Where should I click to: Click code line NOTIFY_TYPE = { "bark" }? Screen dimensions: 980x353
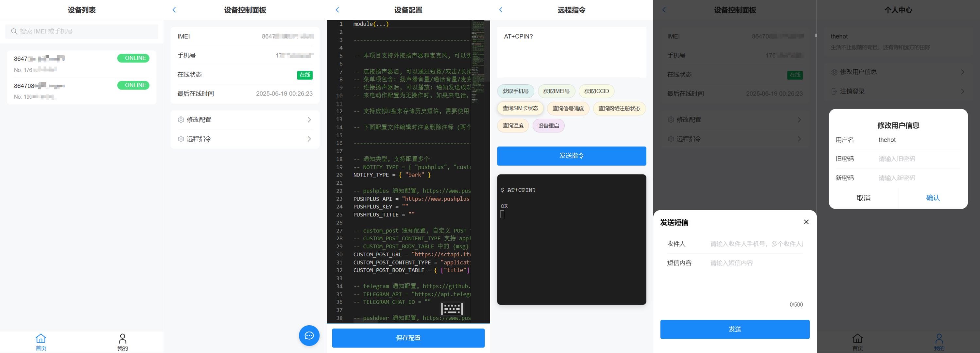392,175
